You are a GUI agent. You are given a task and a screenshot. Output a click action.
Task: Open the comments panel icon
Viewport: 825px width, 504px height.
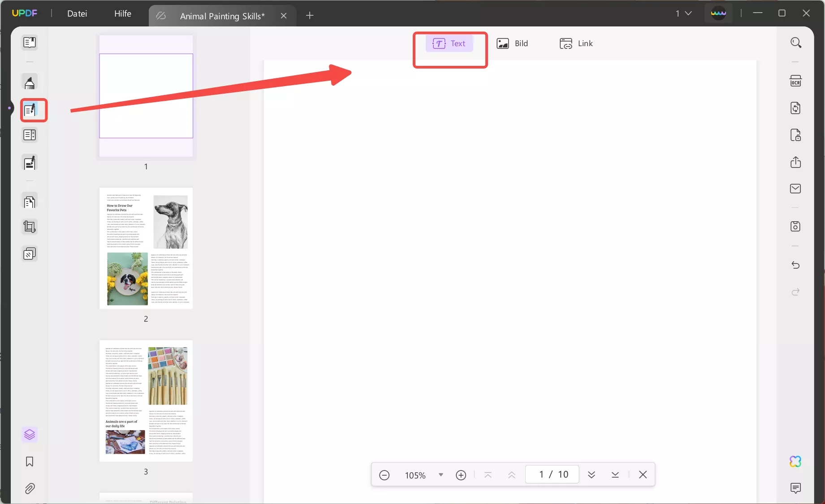[x=796, y=488]
